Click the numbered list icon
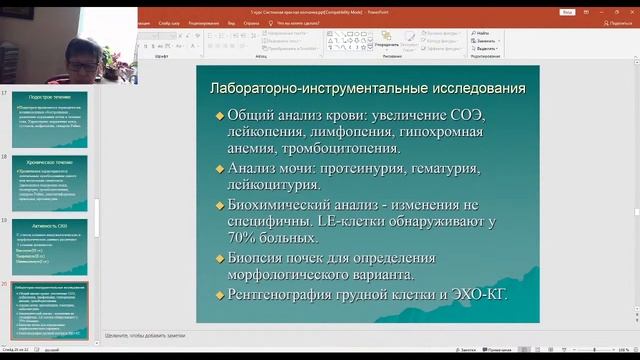 [222, 36]
